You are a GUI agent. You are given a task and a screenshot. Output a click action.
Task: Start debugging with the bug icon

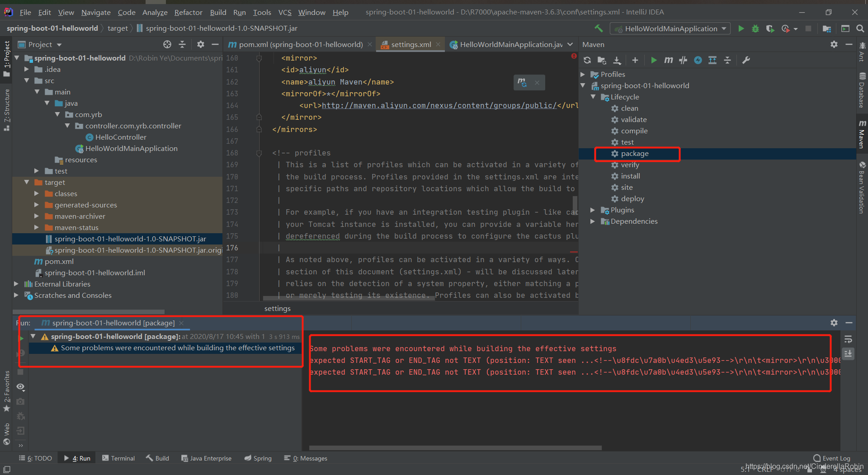tap(755, 28)
